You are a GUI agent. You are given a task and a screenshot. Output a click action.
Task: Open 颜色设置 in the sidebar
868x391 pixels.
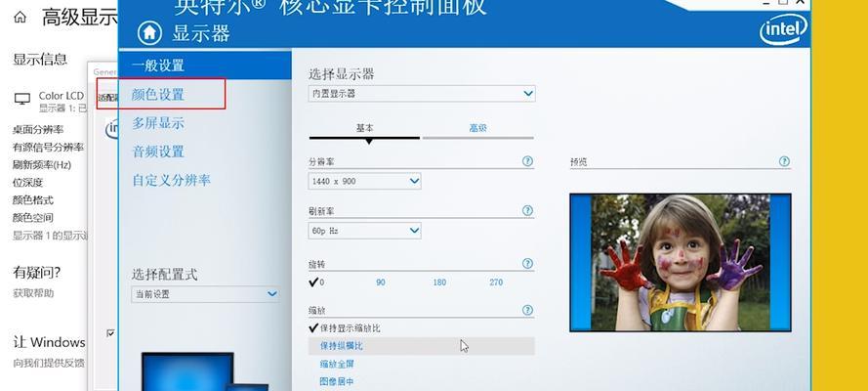pos(158,94)
